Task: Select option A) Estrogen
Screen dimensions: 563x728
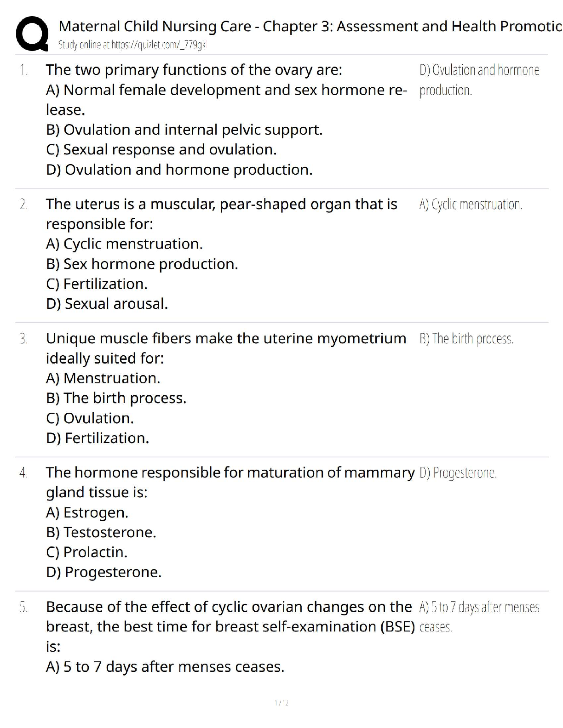Action: [x=87, y=512]
